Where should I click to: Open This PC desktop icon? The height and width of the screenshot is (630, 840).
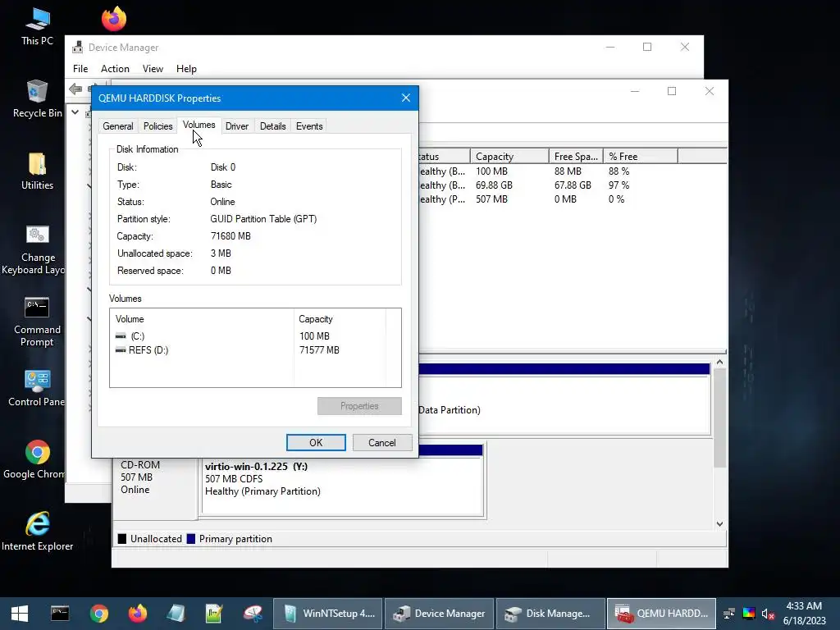coord(37,27)
